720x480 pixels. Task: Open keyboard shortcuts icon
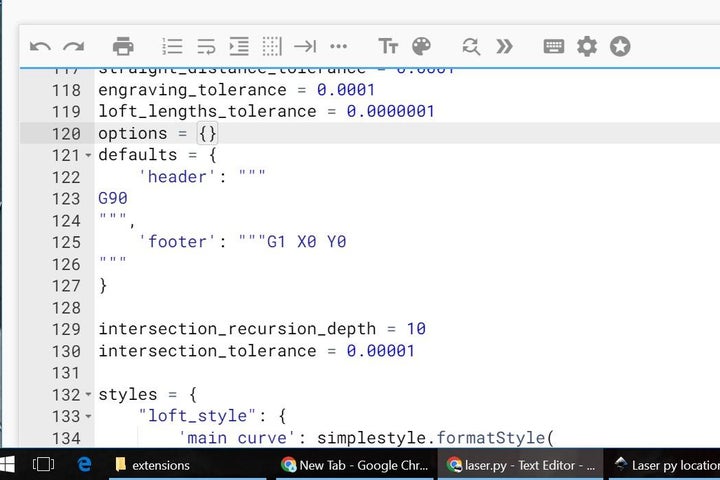coord(553,46)
